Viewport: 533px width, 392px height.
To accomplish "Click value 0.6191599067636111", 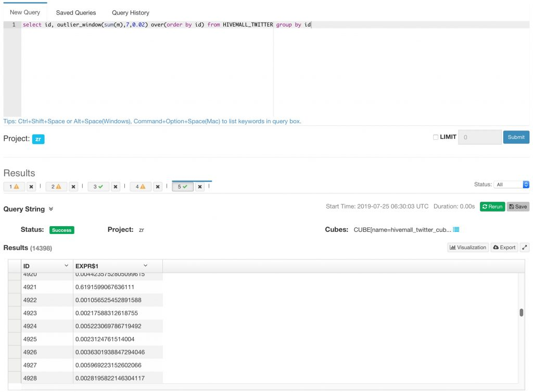I will pos(105,287).
